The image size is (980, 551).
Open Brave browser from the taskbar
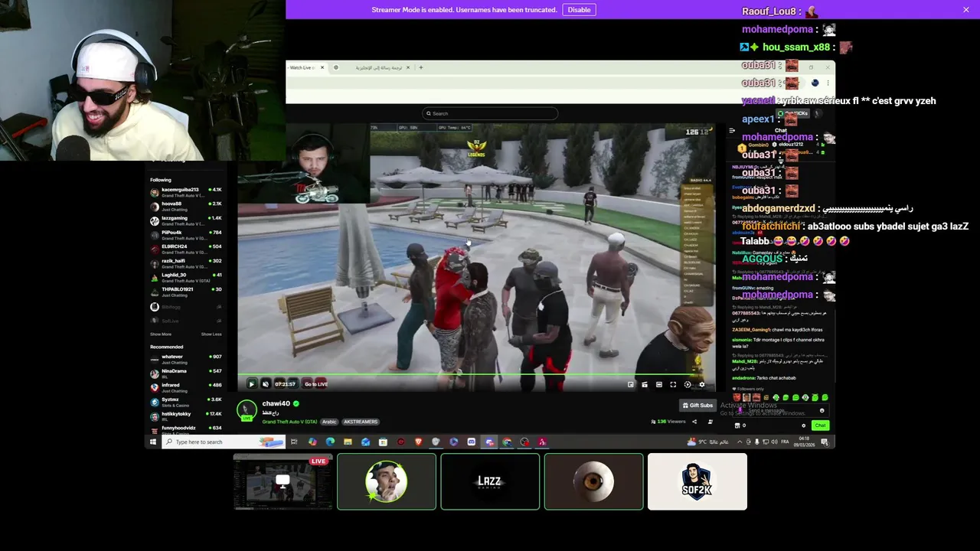pos(418,442)
